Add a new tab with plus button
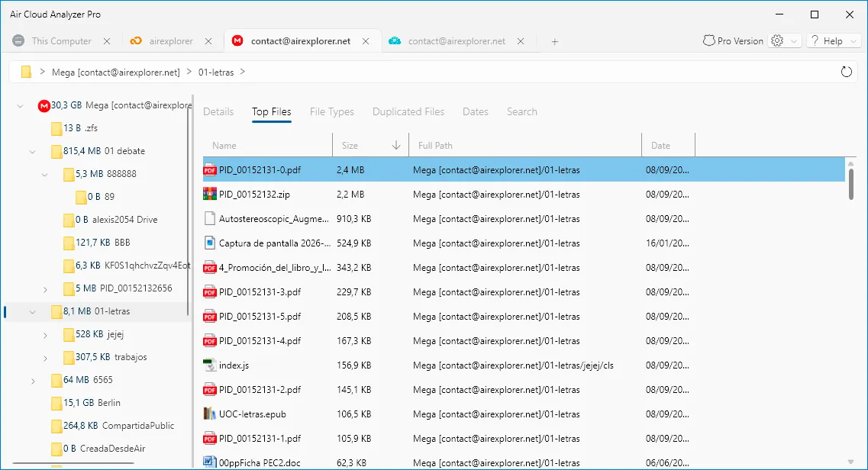Screen dimensions: 868x470 pos(555,41)
